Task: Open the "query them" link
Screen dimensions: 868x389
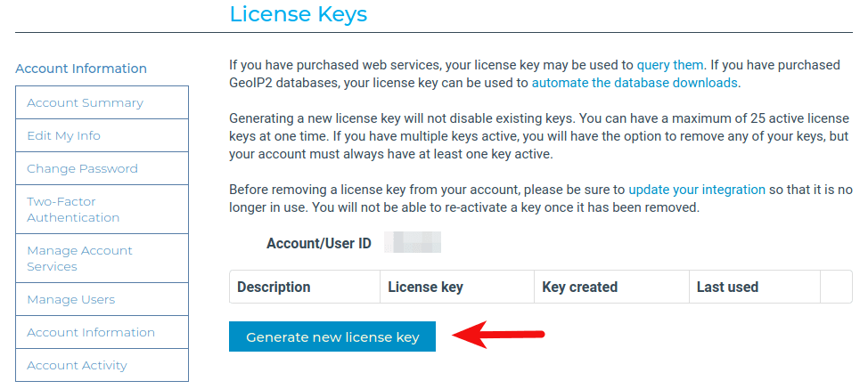Action: click(x=670, y=65)
